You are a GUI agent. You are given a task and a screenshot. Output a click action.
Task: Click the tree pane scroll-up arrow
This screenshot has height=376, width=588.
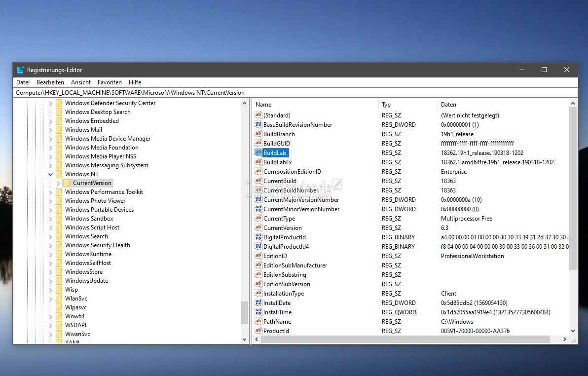[x=244, y=103]
